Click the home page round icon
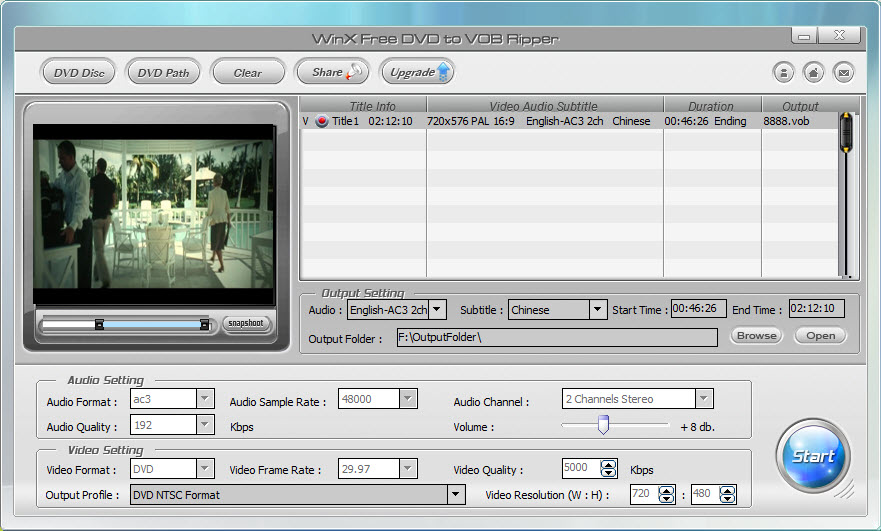 pyautogui.click(x=814, y=72)
